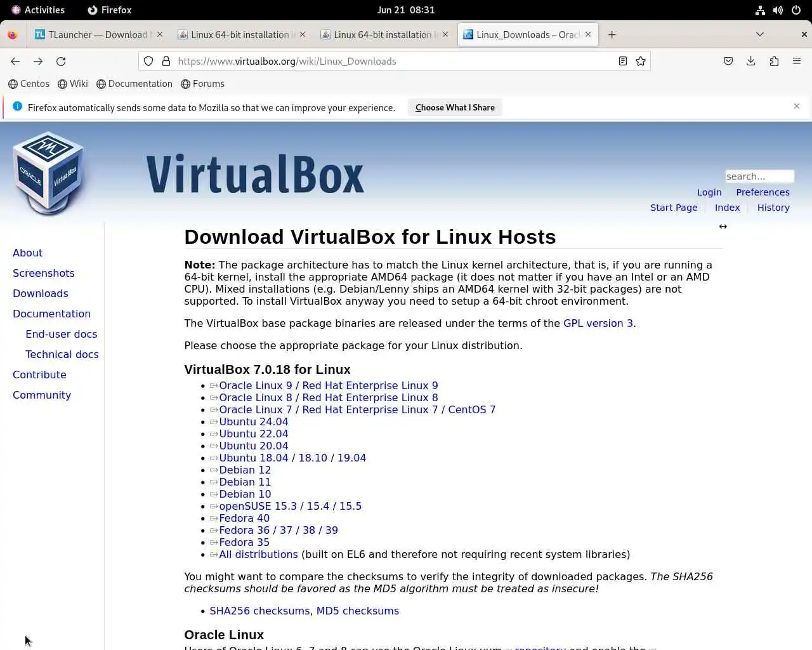Open the Extensions puzzle icon
This screenshot has width=812, height=650.
(774, 61)
